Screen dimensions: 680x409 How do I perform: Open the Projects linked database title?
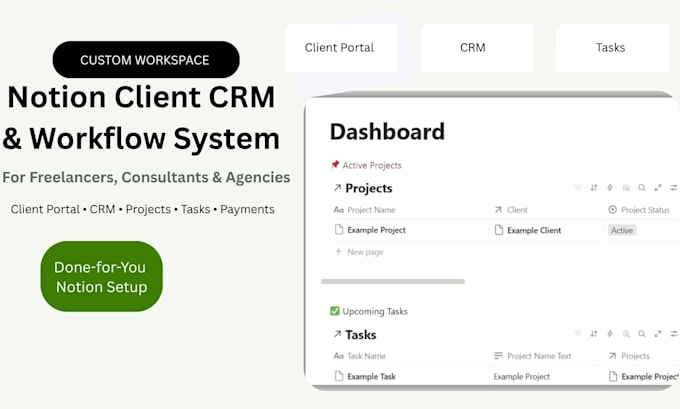click(369, 188)
